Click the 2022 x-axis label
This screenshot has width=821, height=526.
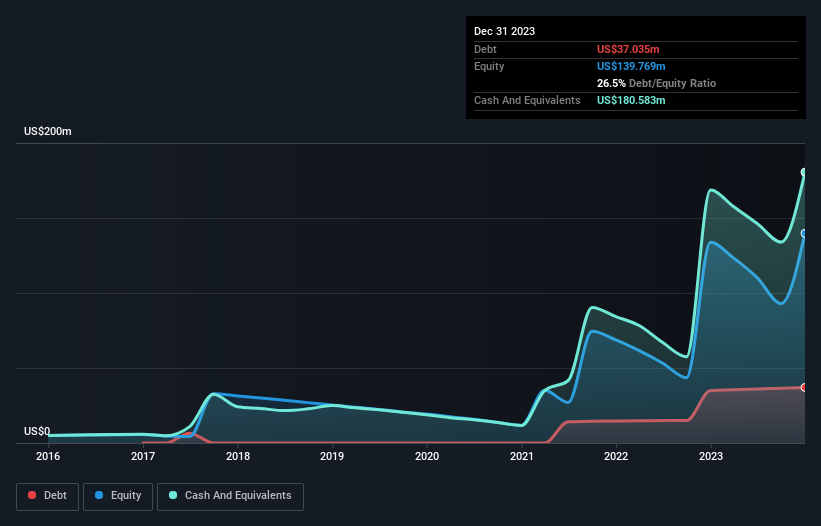tap(616, 456)
